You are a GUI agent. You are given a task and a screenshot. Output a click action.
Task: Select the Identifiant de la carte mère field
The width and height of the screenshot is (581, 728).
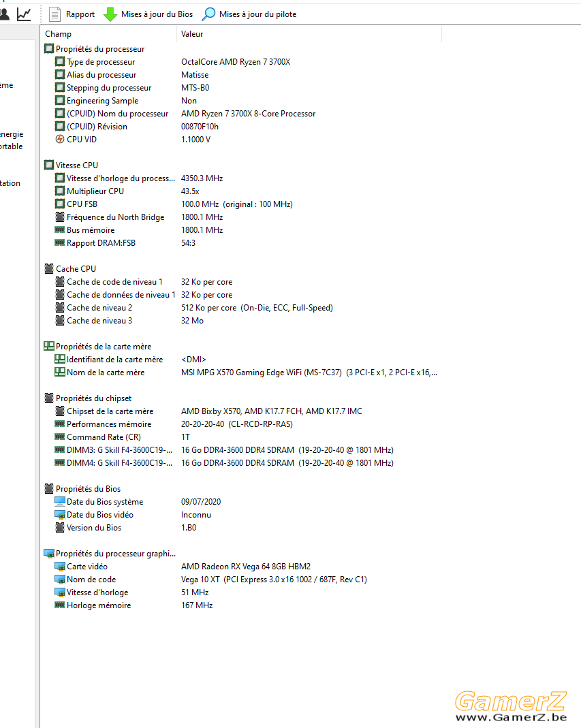(114, 360)
